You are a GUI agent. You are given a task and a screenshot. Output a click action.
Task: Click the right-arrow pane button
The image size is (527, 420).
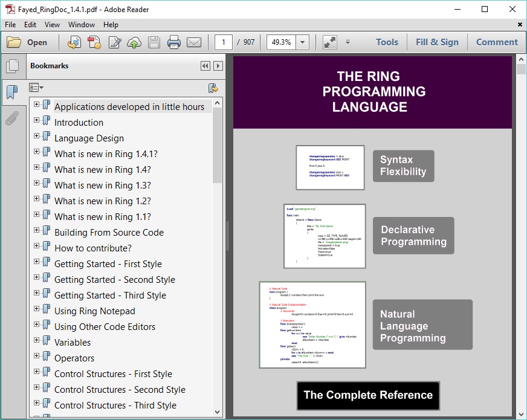pyautogui.click(x=218, y=66)
